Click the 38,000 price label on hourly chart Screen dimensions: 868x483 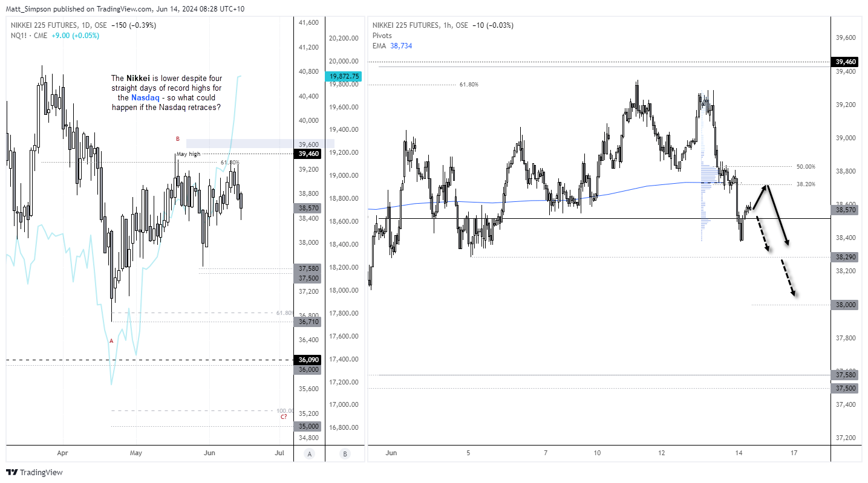click(846, 305)
